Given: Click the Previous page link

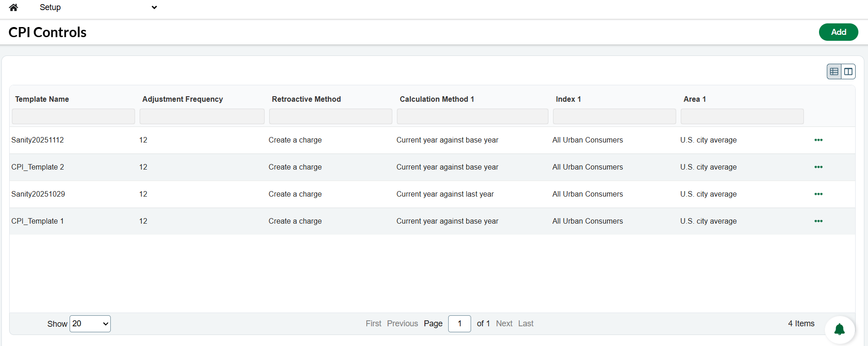Looking at the screenshot, I should click(x=402, y=324).
